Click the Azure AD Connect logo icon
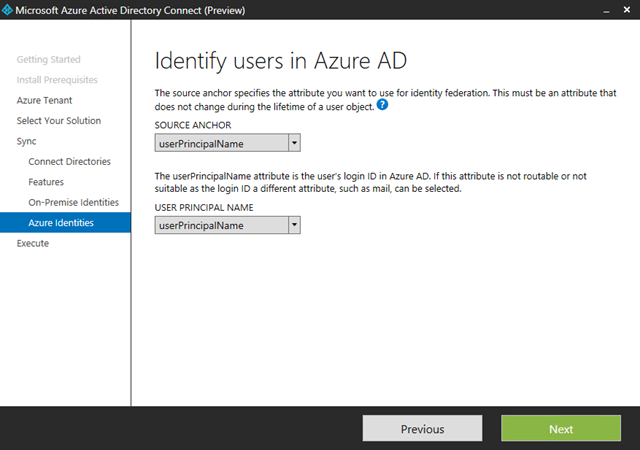This screenshot has height=450, width=640. tap(7, 10)
